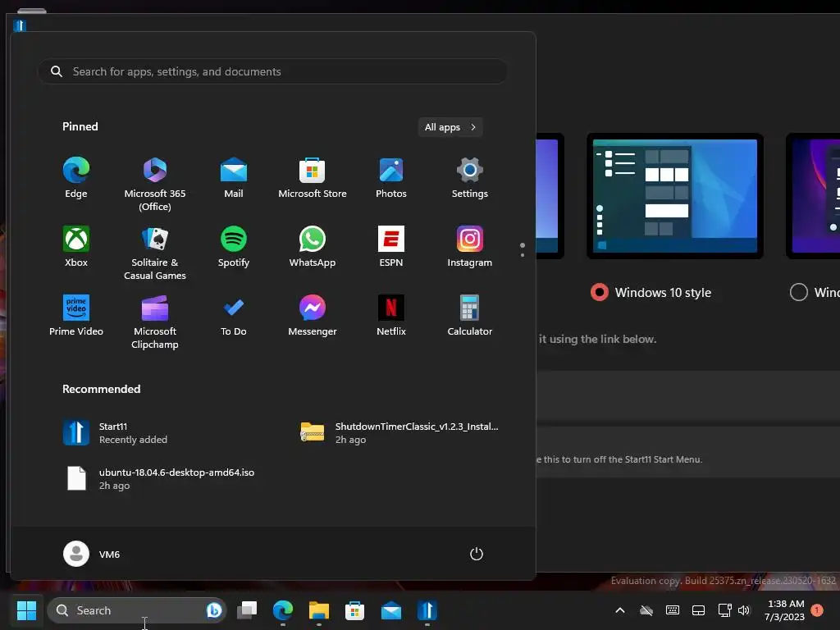Open Settings from the pinned grid

tap(470, 178)
